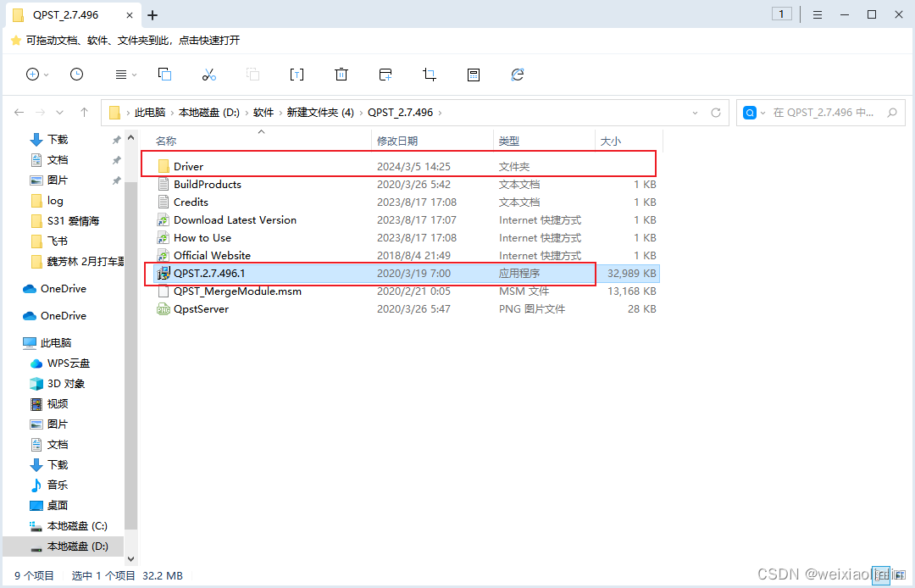
Task: Sort by 类型 column header
Action: (509, 141)
